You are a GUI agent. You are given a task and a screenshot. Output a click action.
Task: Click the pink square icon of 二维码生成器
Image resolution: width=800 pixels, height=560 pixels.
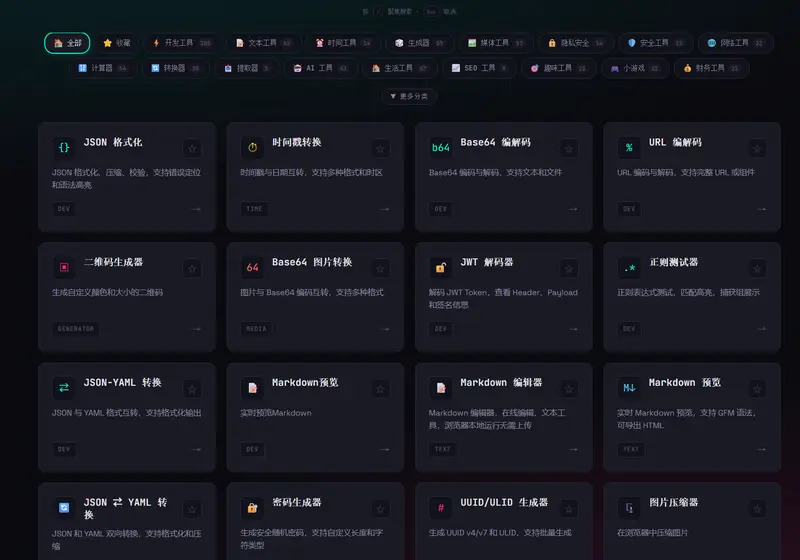coord(64,267)
